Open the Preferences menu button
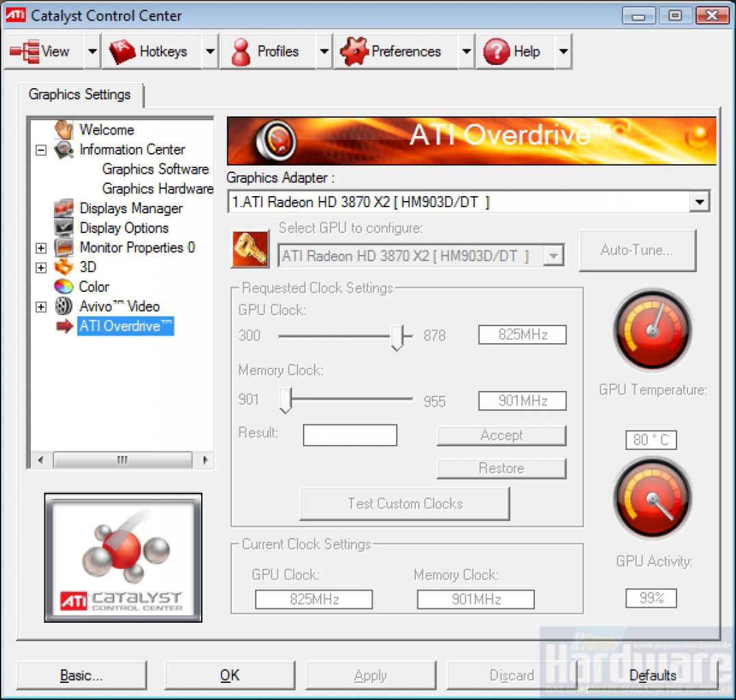Viewport: 736px width, 700px height. 396,51
